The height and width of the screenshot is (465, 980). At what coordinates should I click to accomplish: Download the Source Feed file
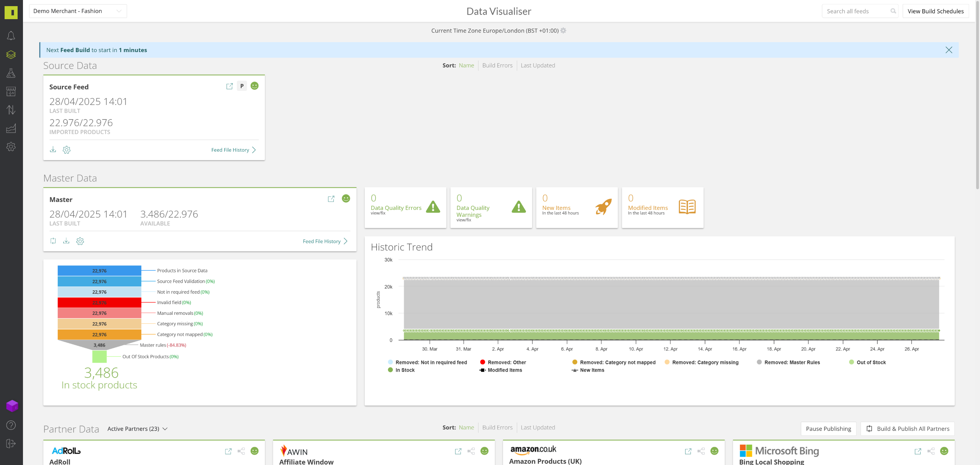(53, 149)
